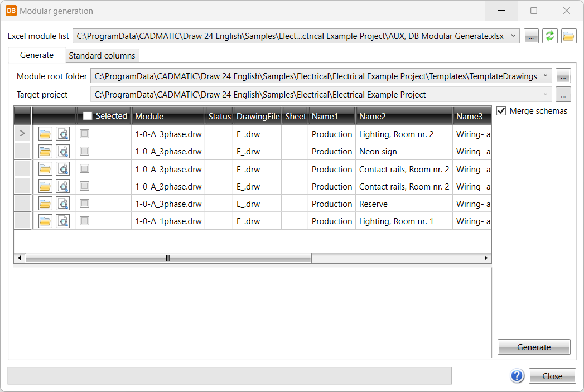Open the Excel file folder icon at top right

[x=568, y=36]
